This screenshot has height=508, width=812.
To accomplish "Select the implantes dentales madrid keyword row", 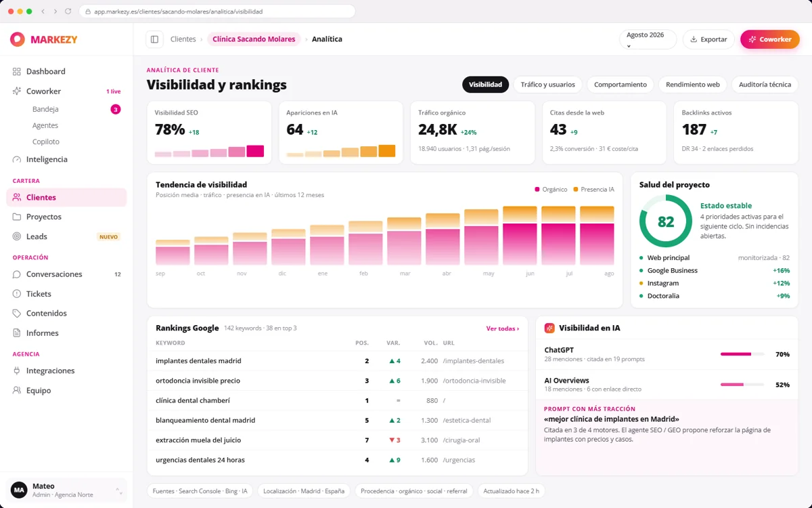I will pyautogui.click(x=337, y=361).
